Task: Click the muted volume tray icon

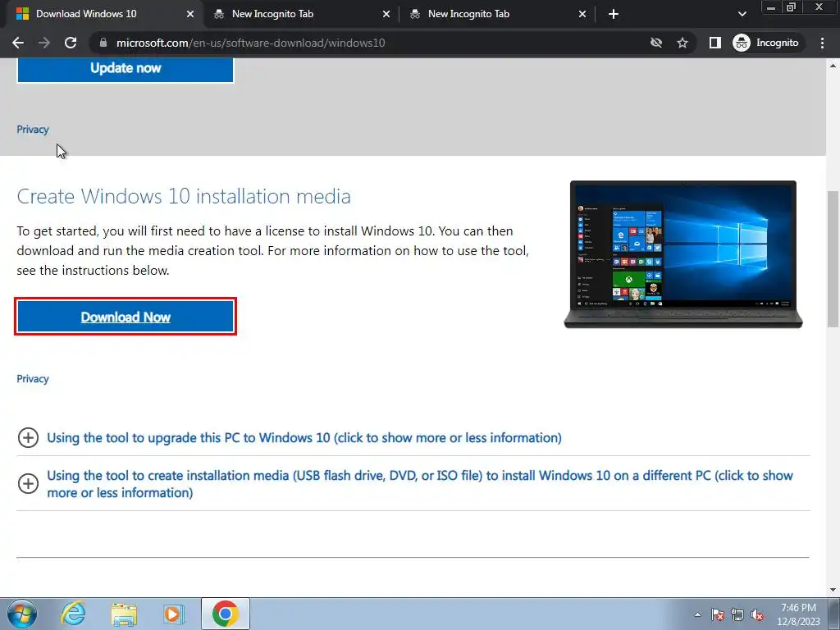Action: coord(757,614)
